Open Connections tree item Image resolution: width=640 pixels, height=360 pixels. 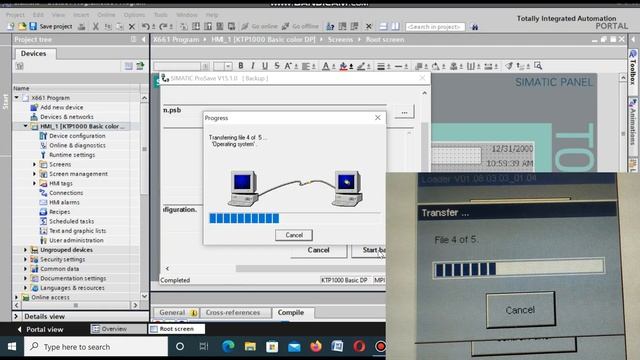click(66, 193)
